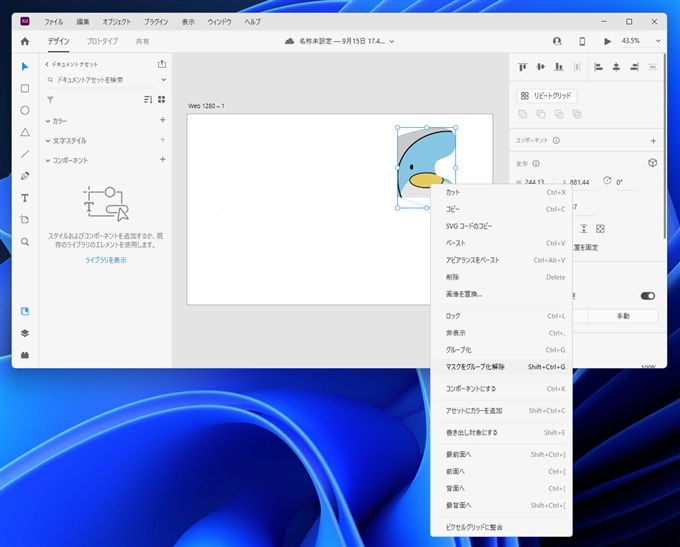Open the オブジェクト menu
The height and width of the screenshot is (547, 680).
tap(116, 22)
